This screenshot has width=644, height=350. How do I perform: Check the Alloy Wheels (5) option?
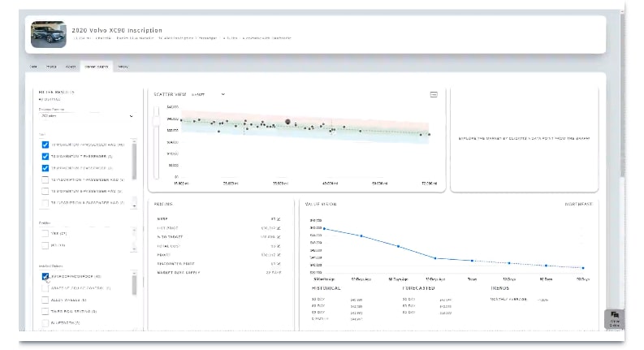(45, 300)
